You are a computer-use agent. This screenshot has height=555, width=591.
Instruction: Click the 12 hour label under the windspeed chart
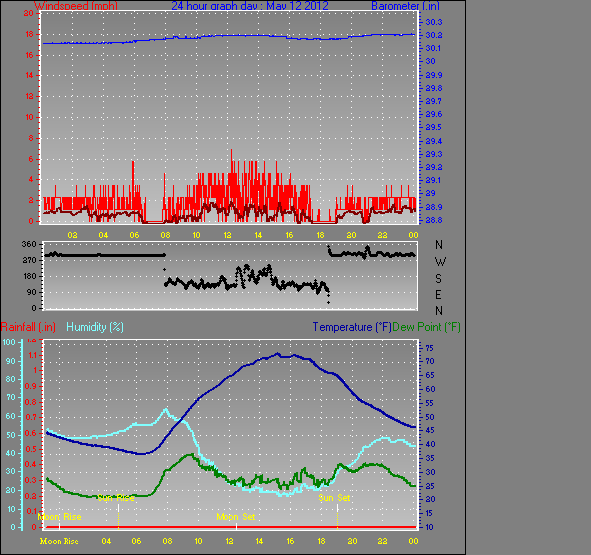tap(228, 235)
